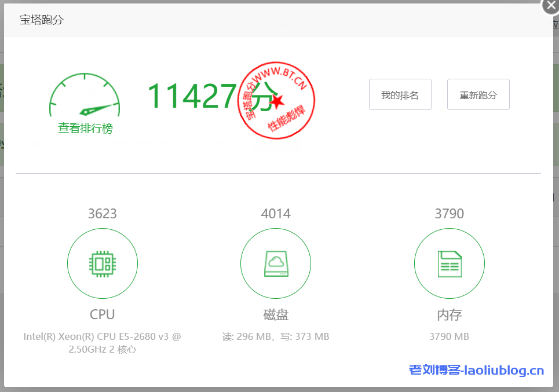The image size is (559, 392).
Task: Click the 3790 MB memory size text
Action: [x=449, y=336]
